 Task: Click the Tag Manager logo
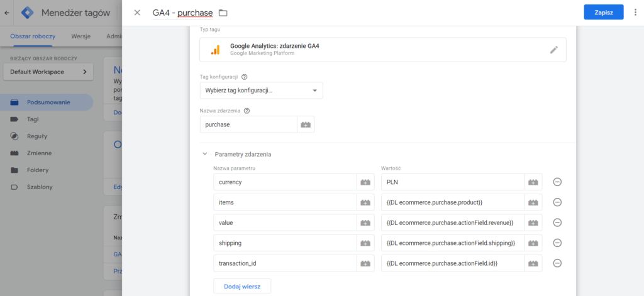tap(28, 13)
